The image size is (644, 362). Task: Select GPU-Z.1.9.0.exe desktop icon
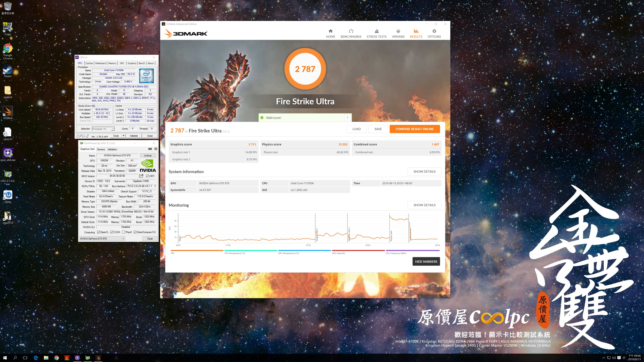tap(8, 177)
